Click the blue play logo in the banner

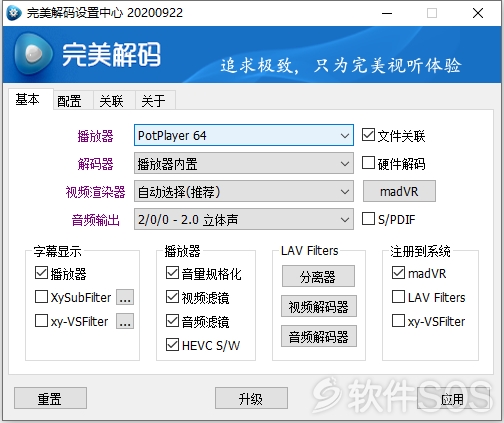33,54
